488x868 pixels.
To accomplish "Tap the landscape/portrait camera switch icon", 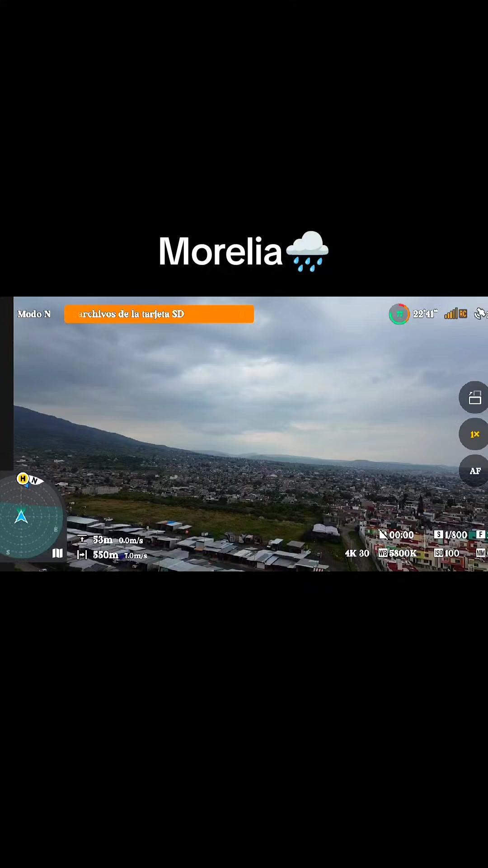I will pyautogui.click(x=474, y=398).
